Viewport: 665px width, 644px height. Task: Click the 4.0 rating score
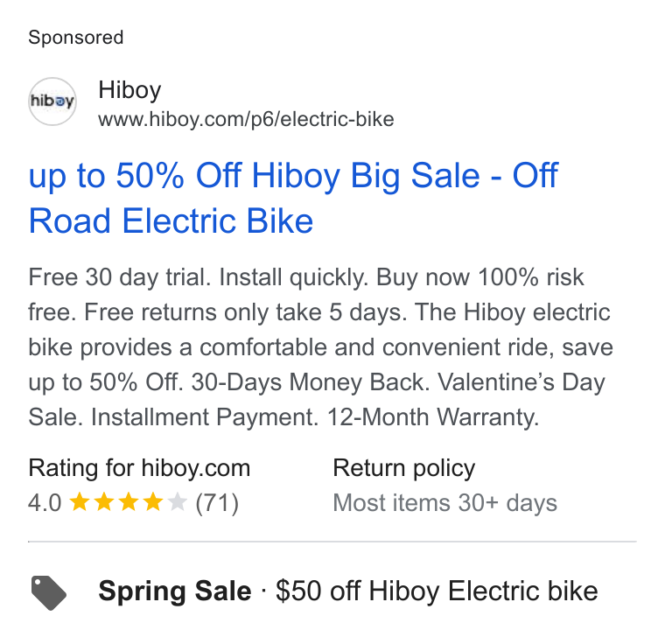[x=45, y=503]
